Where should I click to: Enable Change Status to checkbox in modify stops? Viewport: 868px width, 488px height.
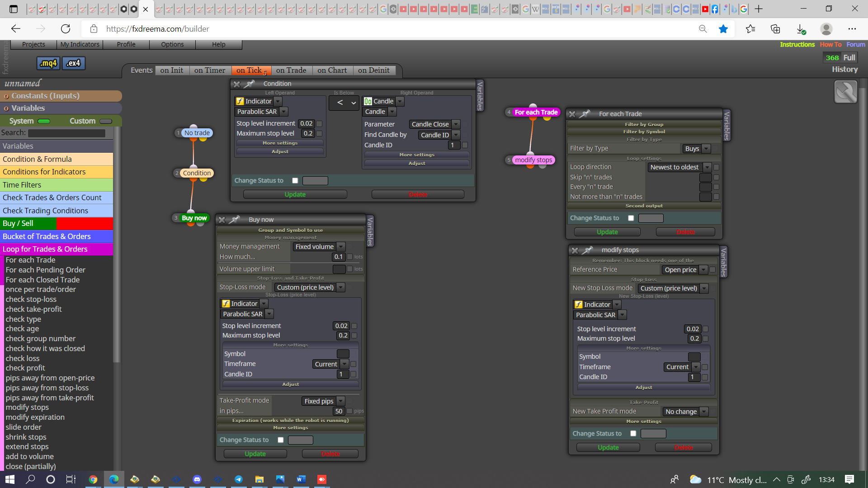[x=633, y=434]
